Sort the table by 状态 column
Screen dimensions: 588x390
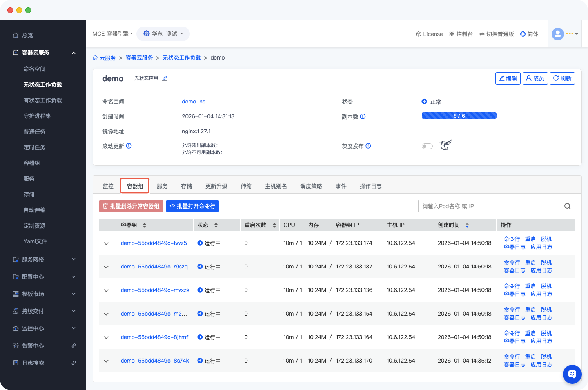tap(216, 225)
